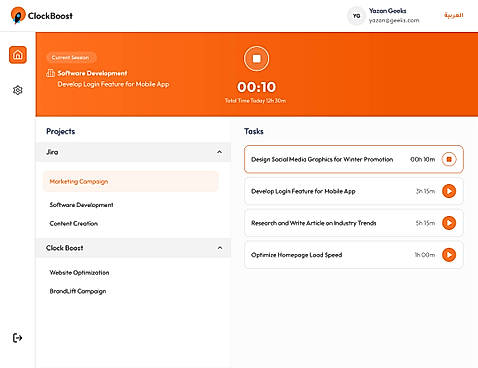Switch language to Arabic
This screenshot has width=478, height=368.
point(453,15)
